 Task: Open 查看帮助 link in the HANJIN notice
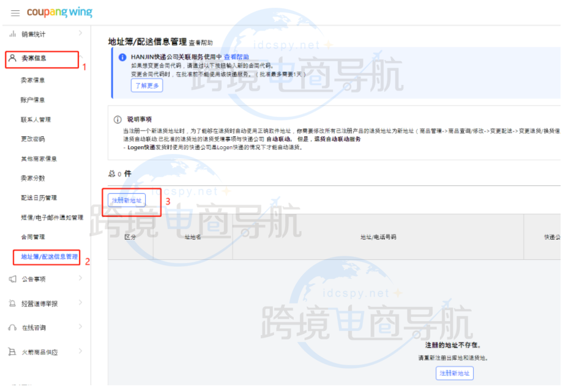pos(236,57)
